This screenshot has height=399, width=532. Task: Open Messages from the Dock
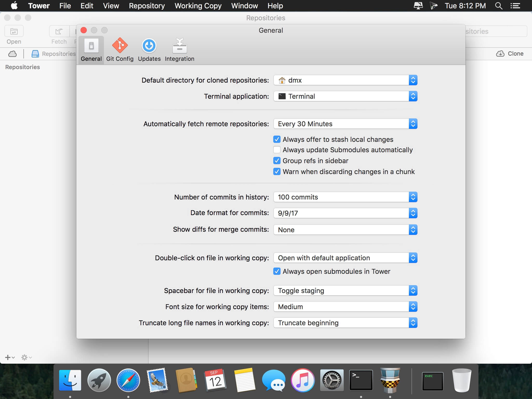click(274, 380)
